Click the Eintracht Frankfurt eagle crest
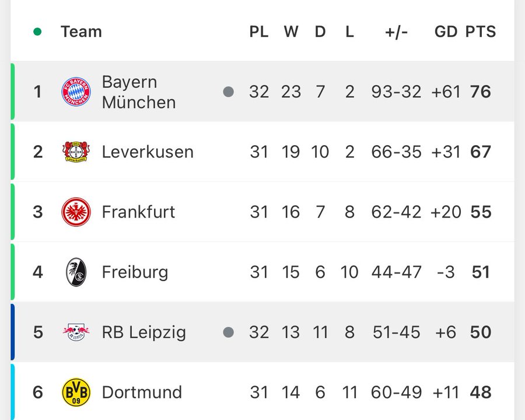Screen dimensions: 525x420 point(76,212)
